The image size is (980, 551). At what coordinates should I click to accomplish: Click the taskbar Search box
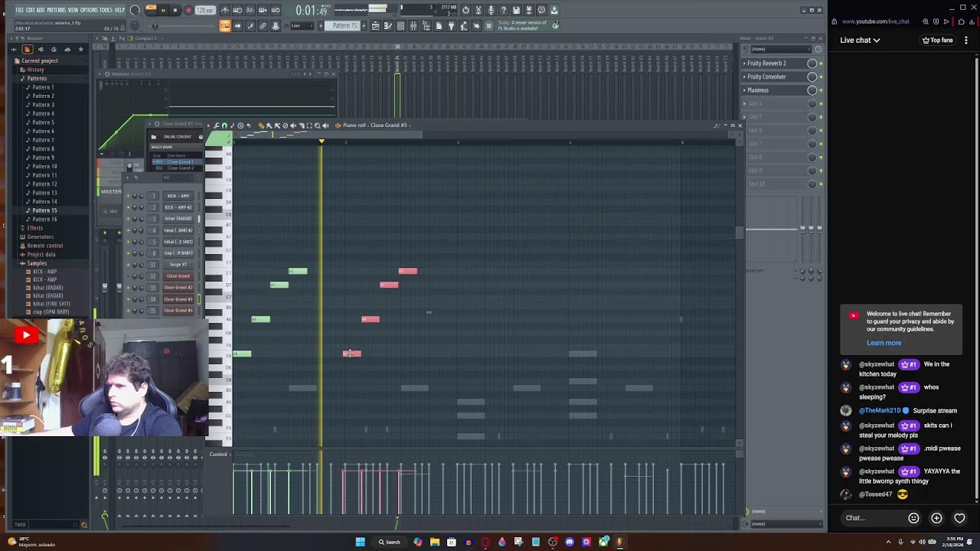(390, 542)
